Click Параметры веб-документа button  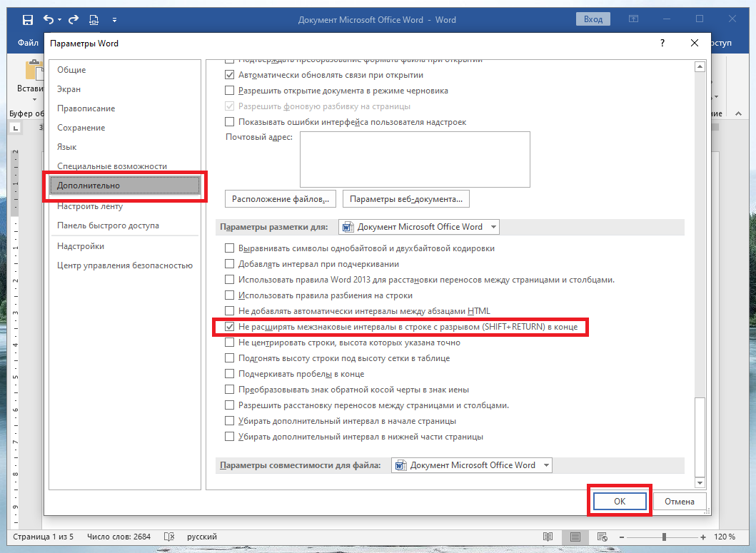406,199
